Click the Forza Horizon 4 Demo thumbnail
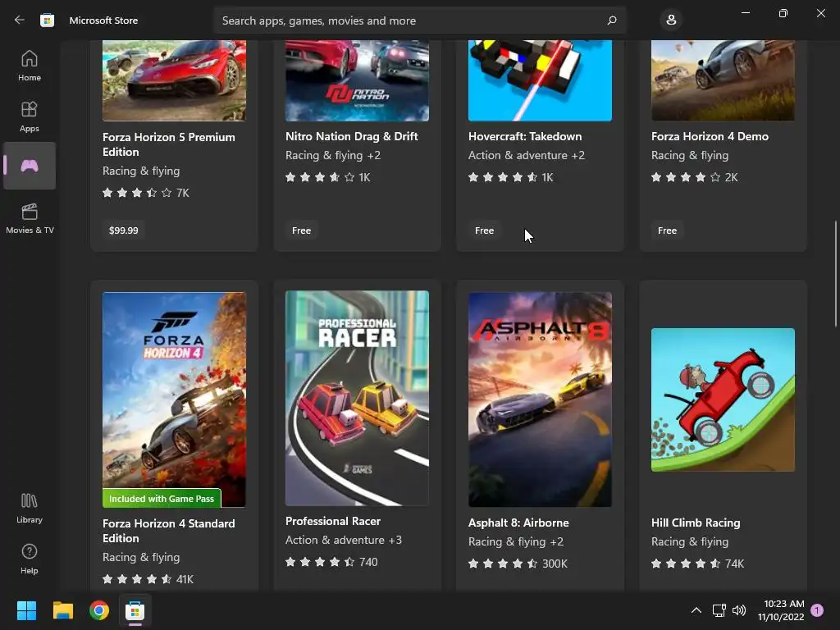The image size is (840, 630). click(x=723, y=80)
